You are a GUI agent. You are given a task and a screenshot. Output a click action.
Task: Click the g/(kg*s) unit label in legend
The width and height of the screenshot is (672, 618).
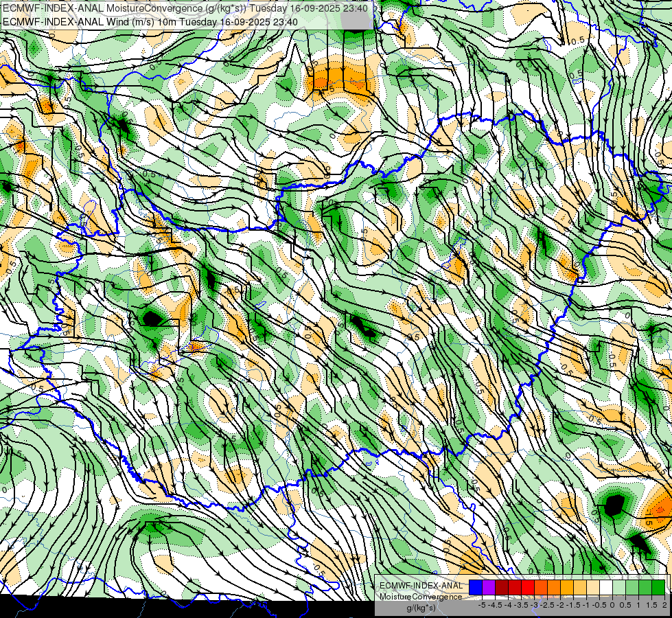click(421, 608)
